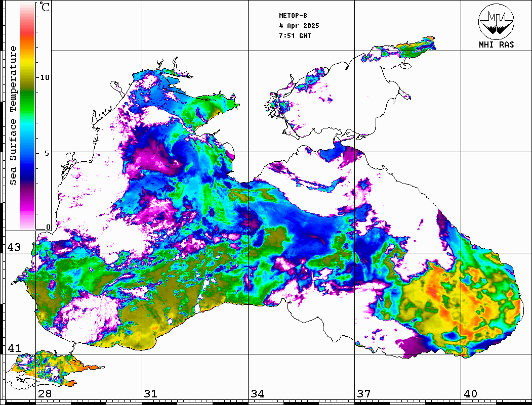The height and width of the screenshot is (405, 532).
Task: Click the 'METOP-B' satellite label
Action: [x=293, y=16]
